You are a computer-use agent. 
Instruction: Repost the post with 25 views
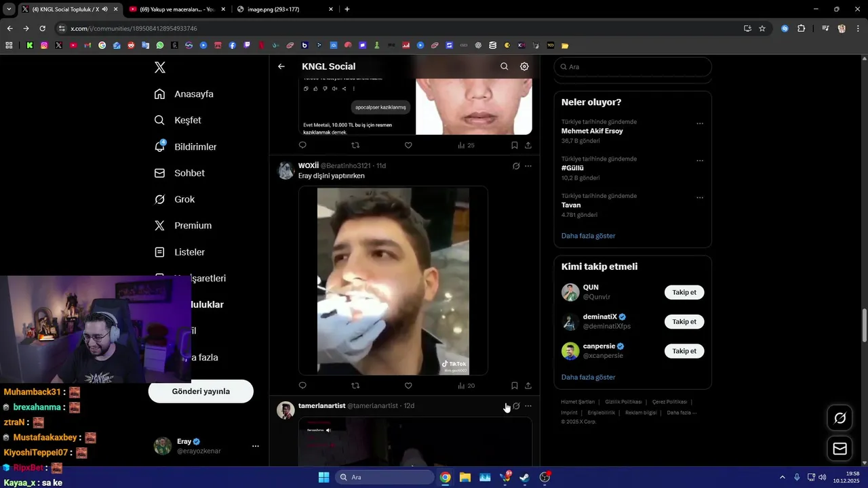355,145
